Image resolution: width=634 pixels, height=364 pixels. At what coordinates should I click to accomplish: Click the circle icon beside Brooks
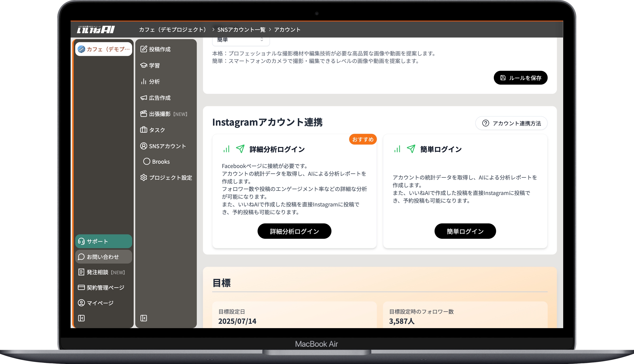click(x=147, y=161)
